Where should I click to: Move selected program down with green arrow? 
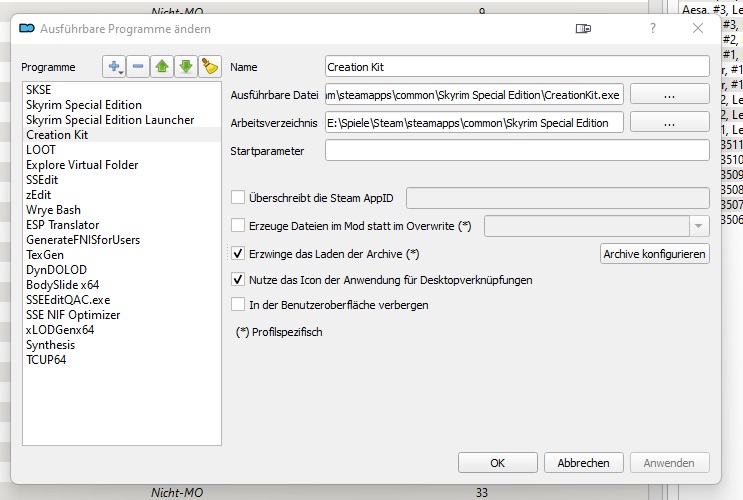(x=185, y=67)
